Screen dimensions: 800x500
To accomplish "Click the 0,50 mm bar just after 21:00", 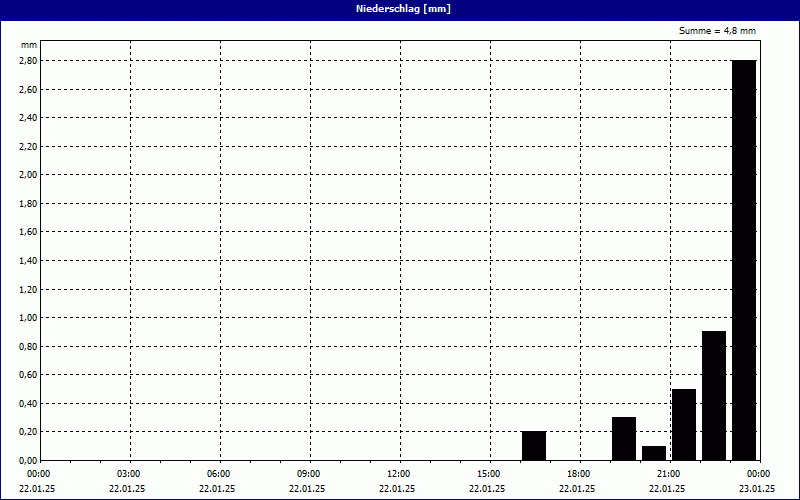I will tap(684, 424).
